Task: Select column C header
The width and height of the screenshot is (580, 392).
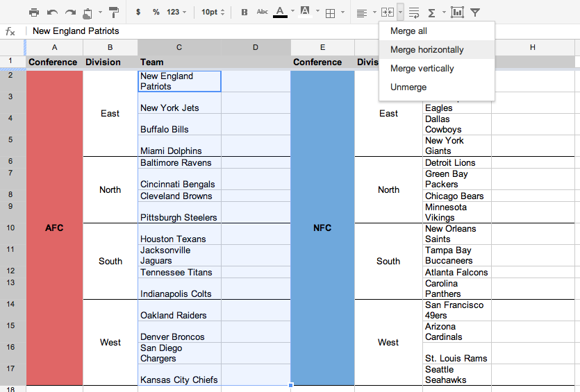Action: click(x=179, y=47)
